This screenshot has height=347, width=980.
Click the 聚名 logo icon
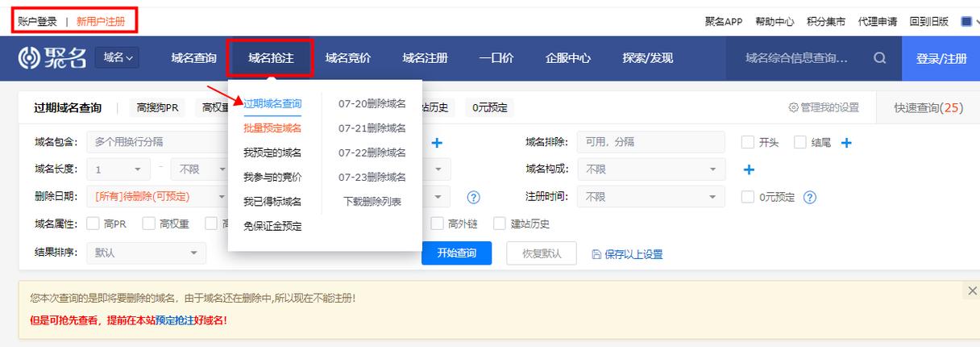(30, 58)
